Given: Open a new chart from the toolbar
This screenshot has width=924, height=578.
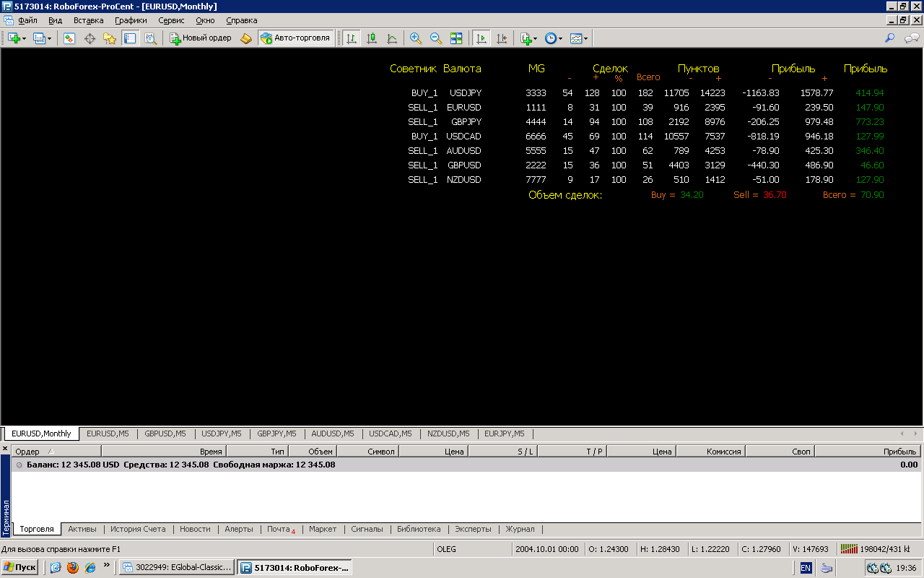Looking at the screenshot, I should [x=14, y=38].
